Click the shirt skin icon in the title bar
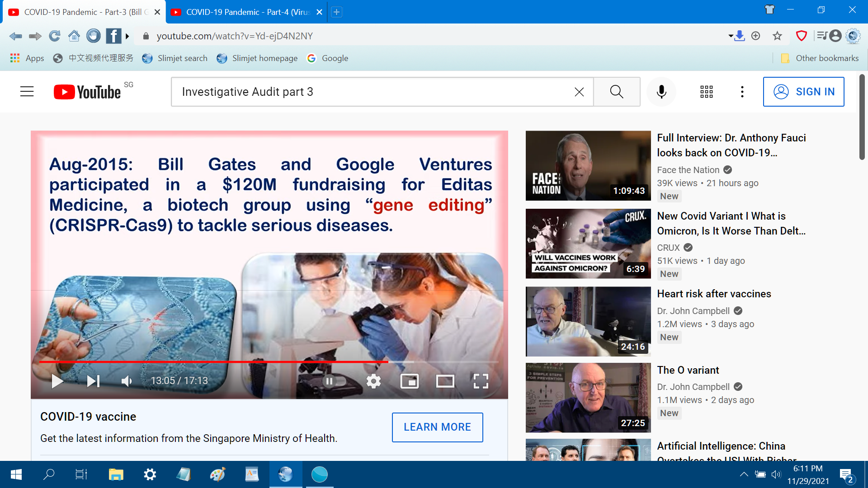Image resolution: width=868 pixels, height=488 pixels. point(769,9)
